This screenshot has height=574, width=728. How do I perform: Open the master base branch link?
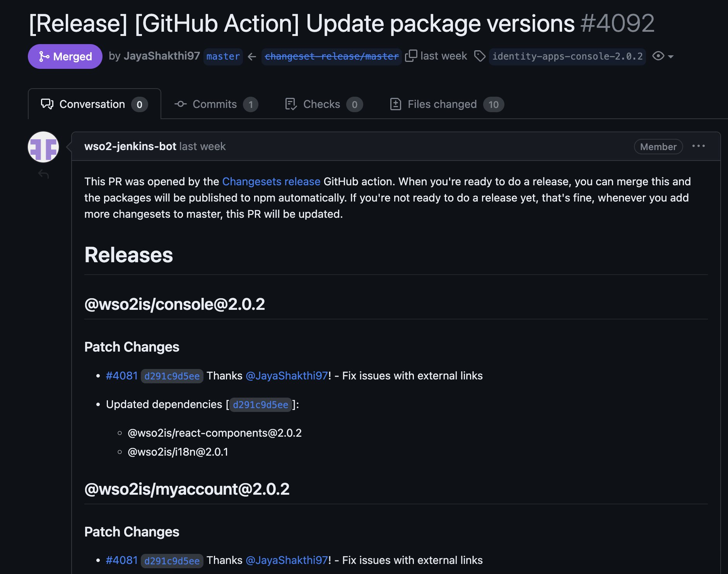223,56
